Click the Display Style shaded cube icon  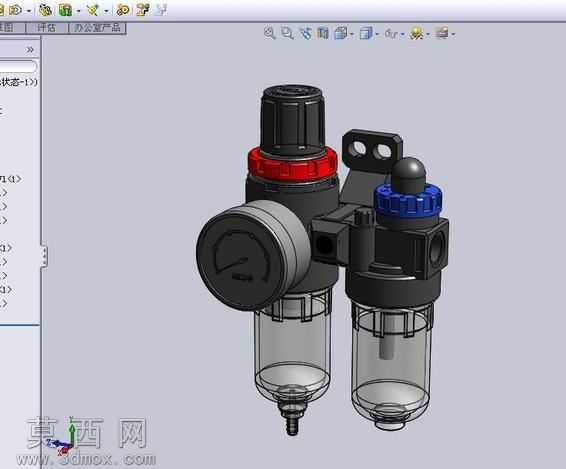(x=366, y=33)
